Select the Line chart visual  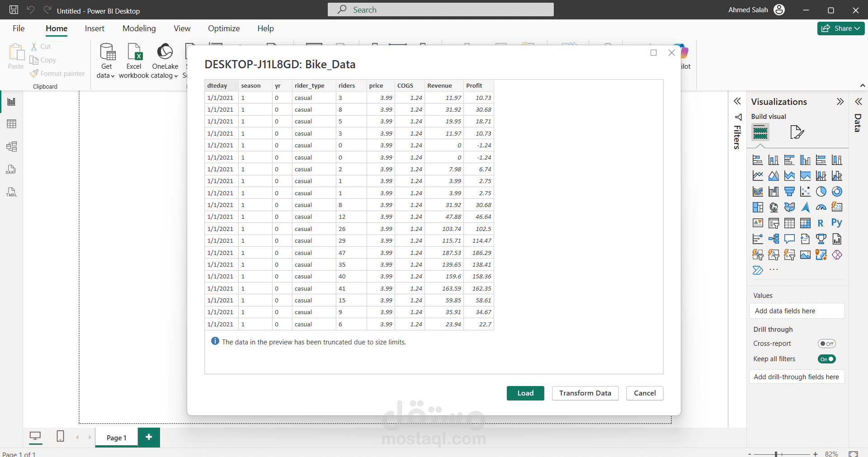(758, 176)
